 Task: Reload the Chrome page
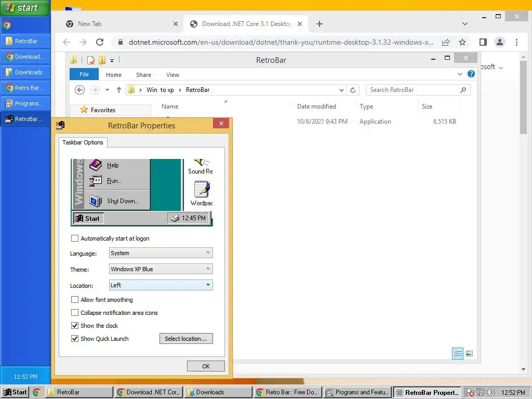click(x=100, y=42)
